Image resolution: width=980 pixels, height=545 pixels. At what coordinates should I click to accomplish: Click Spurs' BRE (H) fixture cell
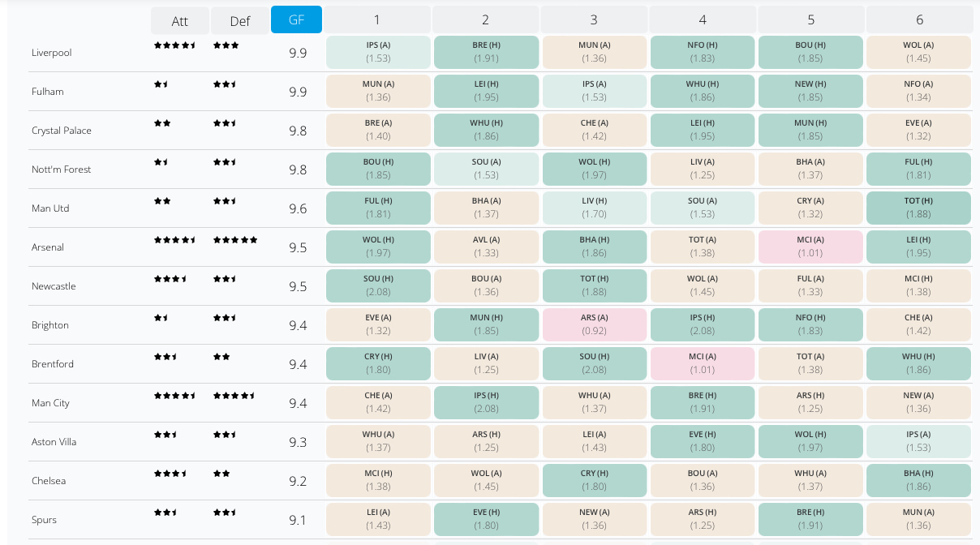[810, 519]
